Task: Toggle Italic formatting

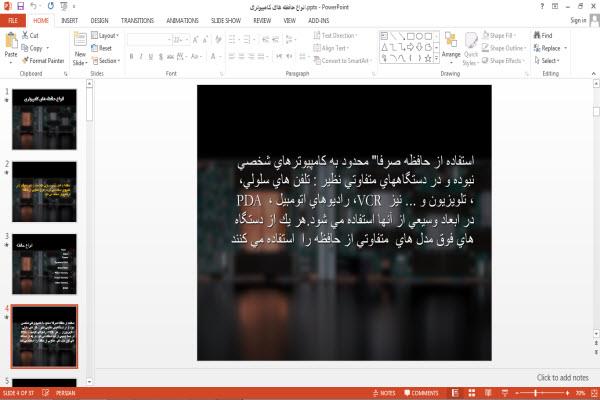Action: click(141, 56)
